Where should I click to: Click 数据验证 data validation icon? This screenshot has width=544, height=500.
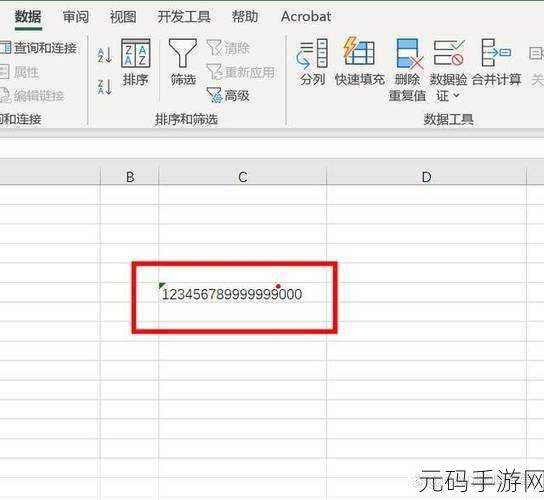[448, 54]
